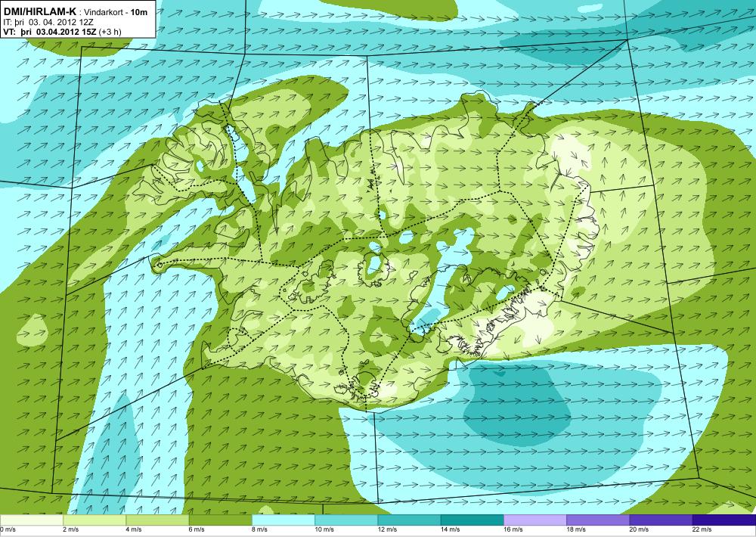Click the "10 m/s" legend label
Viewport: 756px width, 537px height.
(324, 529)
